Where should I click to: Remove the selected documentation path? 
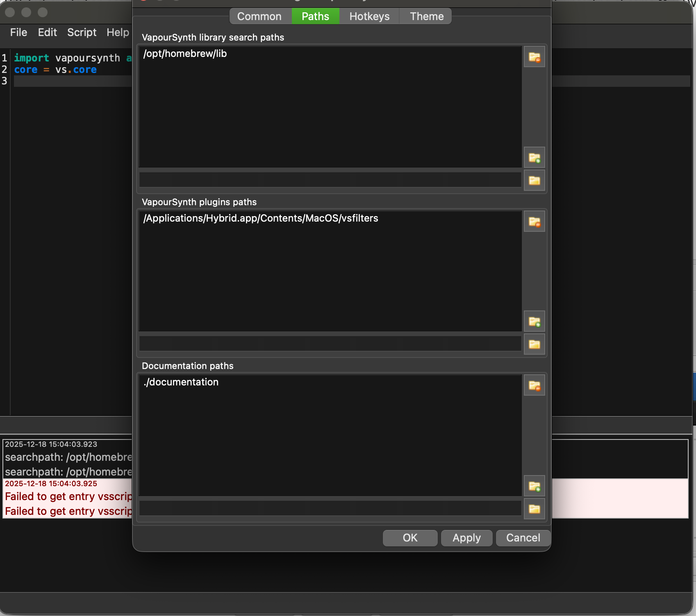click(x=534, y=385)
